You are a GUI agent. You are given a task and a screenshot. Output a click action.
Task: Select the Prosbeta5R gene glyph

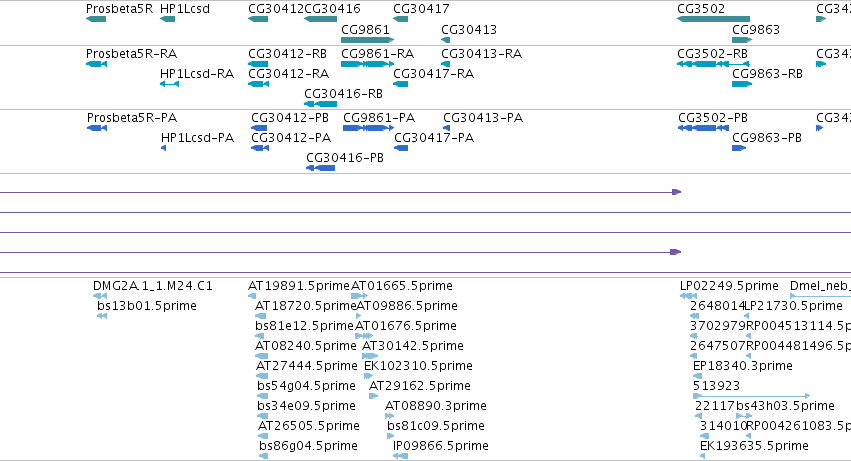(96, 20)
